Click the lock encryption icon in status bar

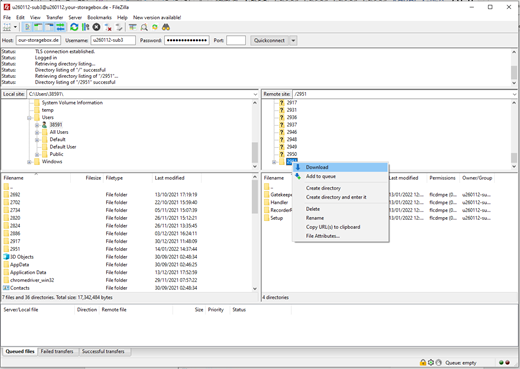point(423,362)
